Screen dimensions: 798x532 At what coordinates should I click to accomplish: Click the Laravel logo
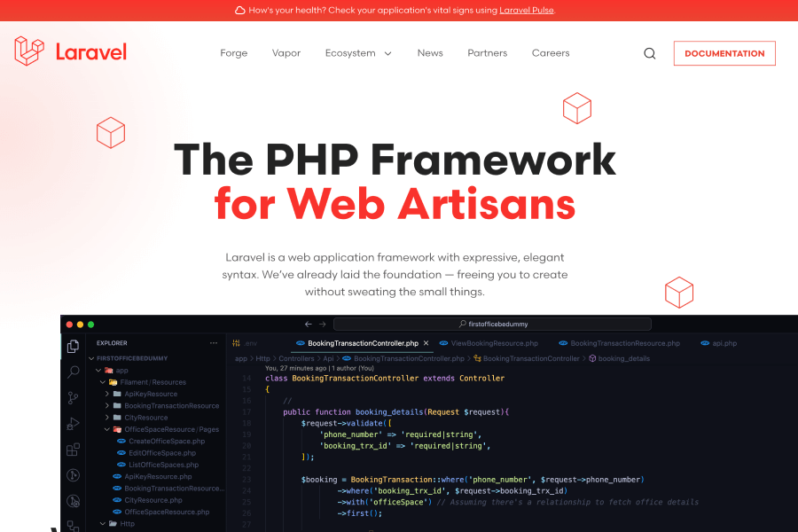[x=69, y=51]
